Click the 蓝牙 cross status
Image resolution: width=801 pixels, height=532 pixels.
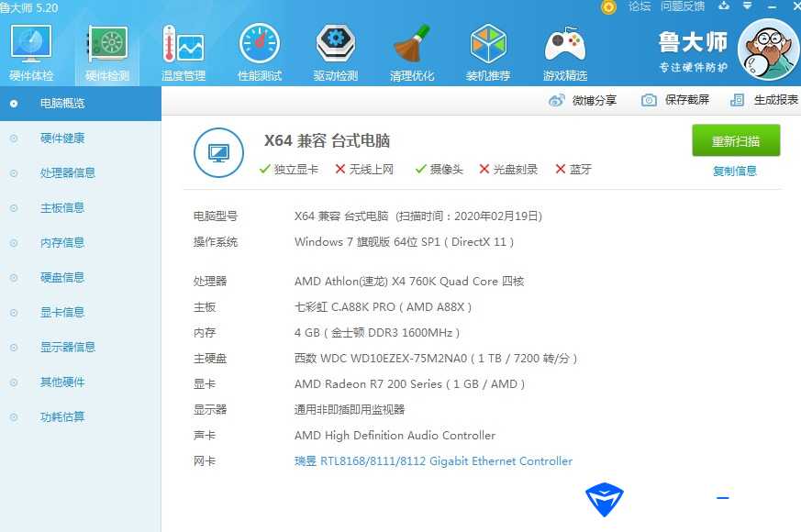click(573, 169)
